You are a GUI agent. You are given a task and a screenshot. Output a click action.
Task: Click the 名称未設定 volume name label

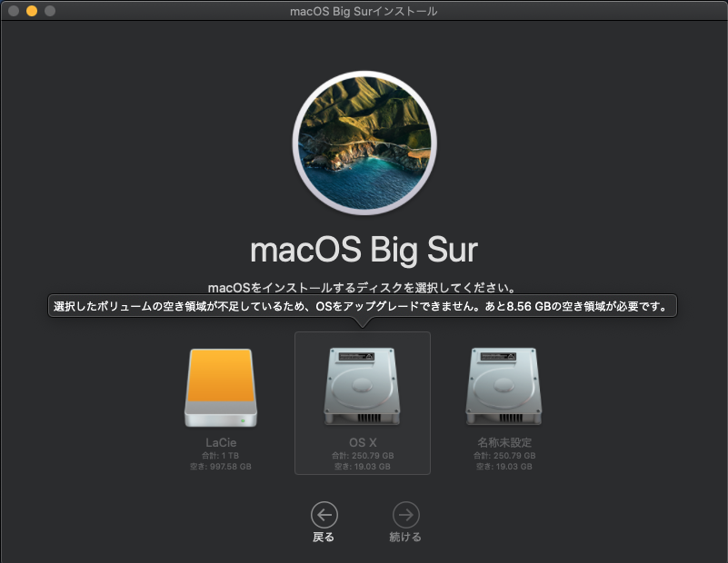(x=504, y=442)
